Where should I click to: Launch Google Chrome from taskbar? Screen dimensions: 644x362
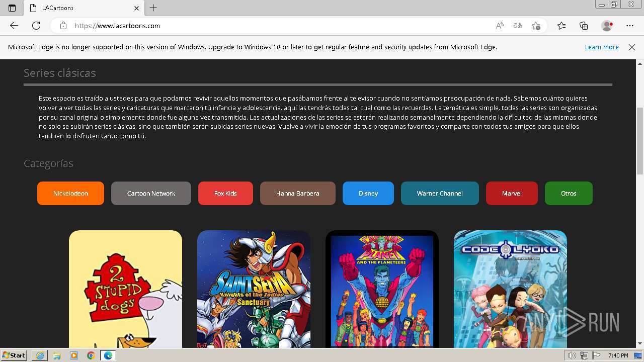(91, 355)
